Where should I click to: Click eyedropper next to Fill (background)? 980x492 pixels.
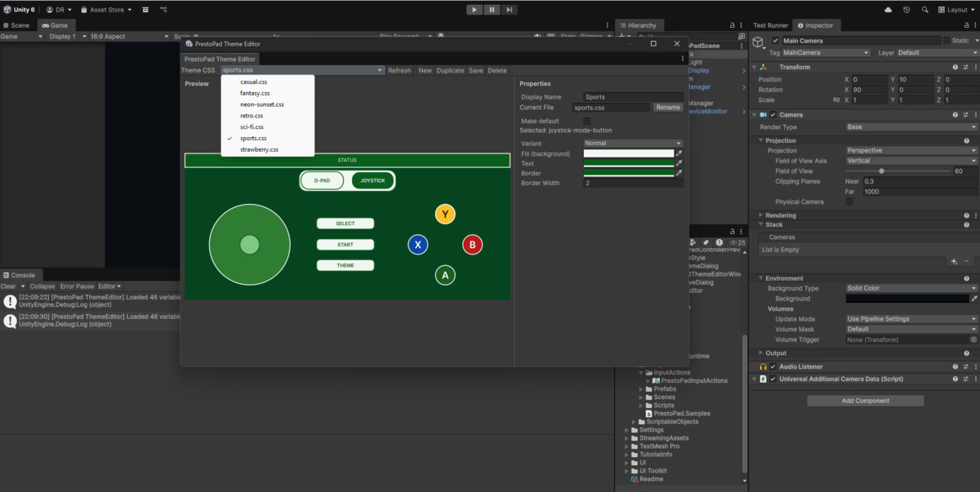[679, 153]
